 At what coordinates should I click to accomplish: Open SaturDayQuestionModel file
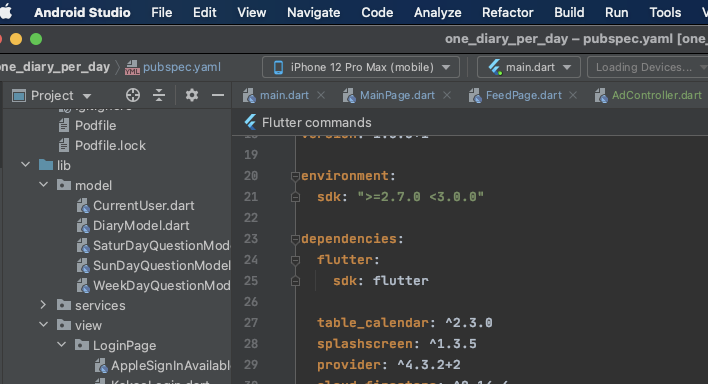[x=162, y=245]
